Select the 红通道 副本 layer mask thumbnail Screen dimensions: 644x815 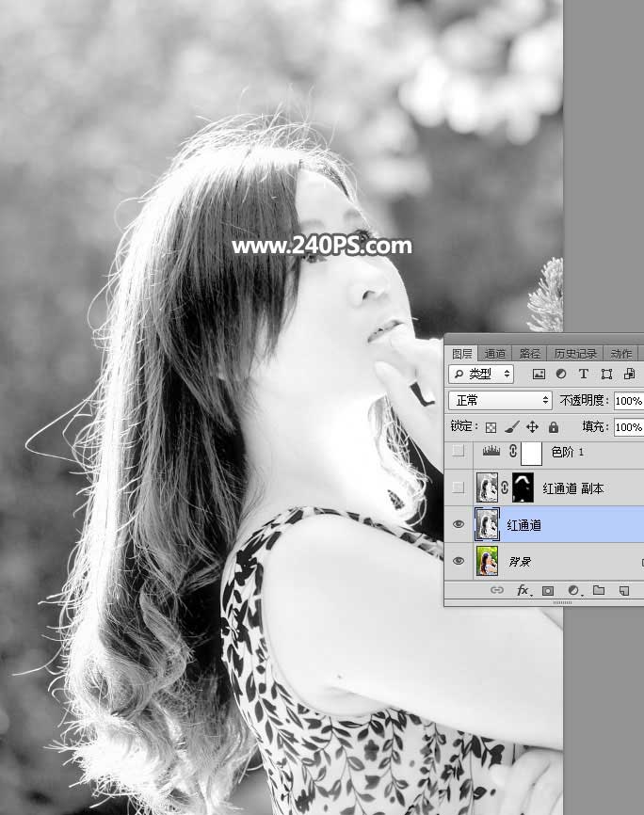(x=523, y=488)
